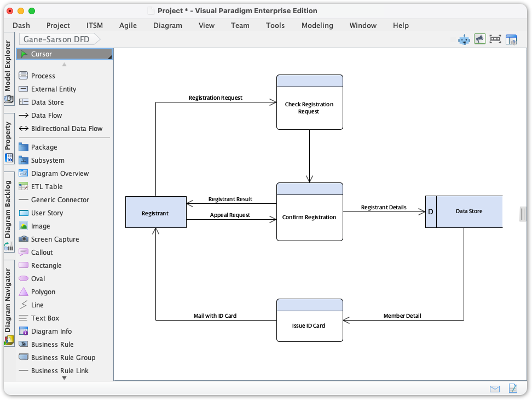Click the panel layout toolbar icon
This screenshot has height=400, width=532.
(511, 39)
